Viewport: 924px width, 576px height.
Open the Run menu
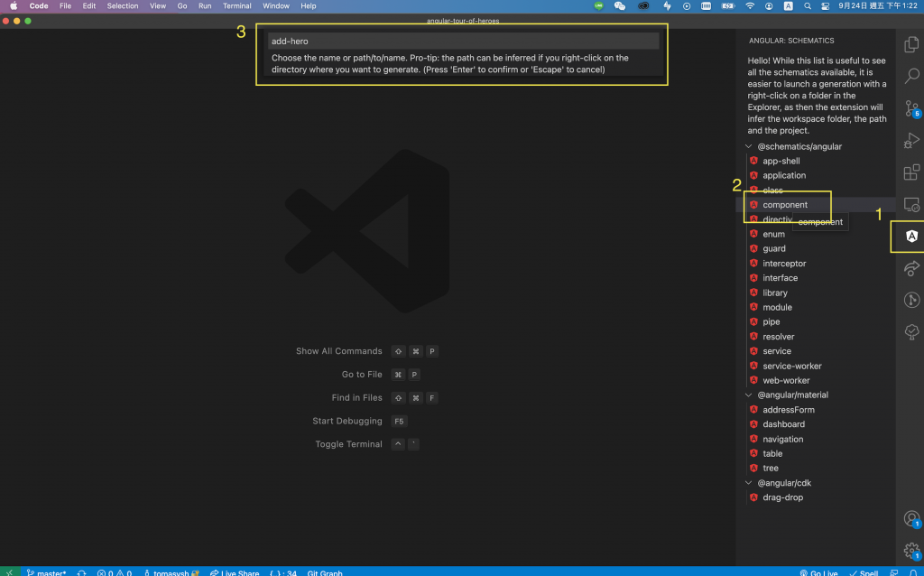click(x=205, y=6)
